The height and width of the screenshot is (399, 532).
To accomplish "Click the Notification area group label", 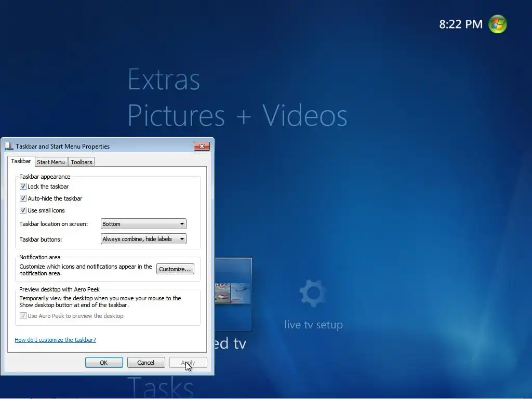I will coord(39,257).
